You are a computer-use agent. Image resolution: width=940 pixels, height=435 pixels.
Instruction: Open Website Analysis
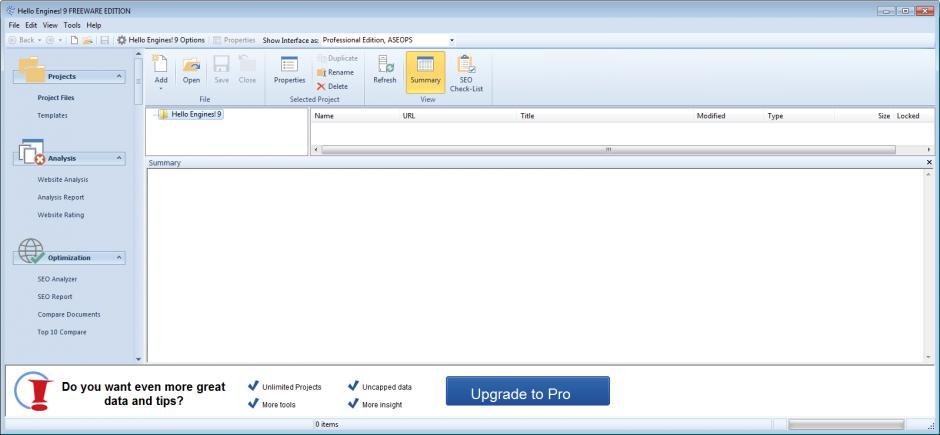(x=62, y=180)
